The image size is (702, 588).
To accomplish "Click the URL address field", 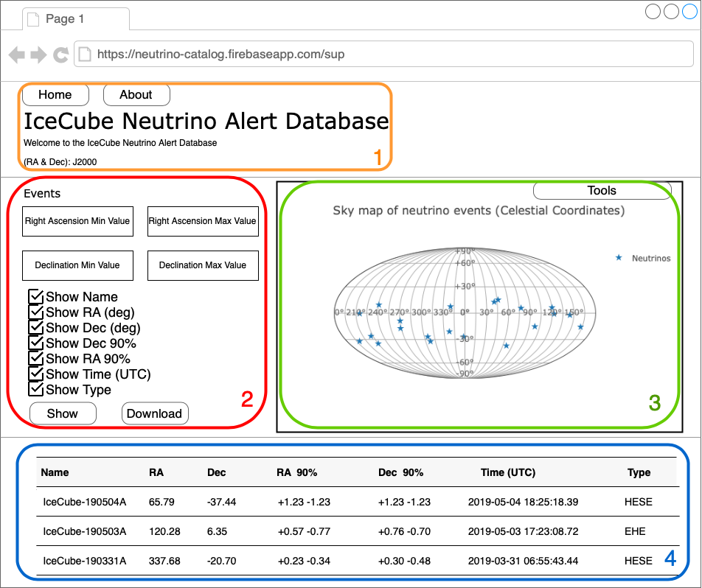I will coord(383,54).
